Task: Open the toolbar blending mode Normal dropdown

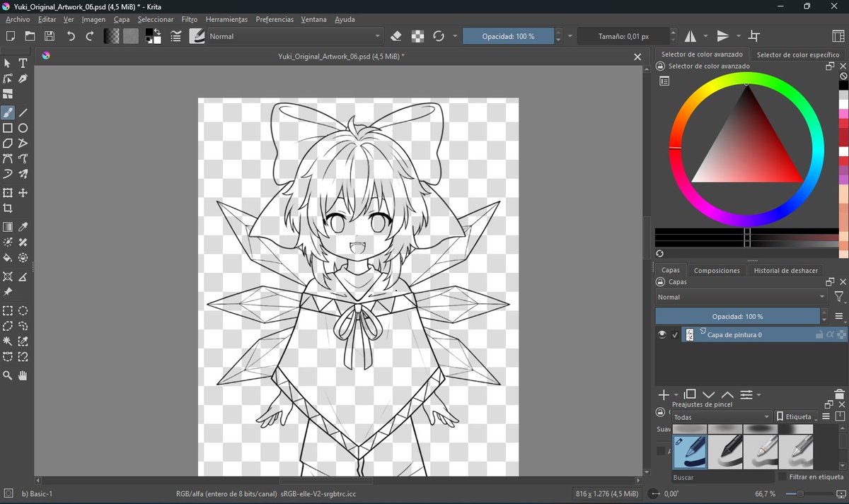Action: [x=295, y=36]
